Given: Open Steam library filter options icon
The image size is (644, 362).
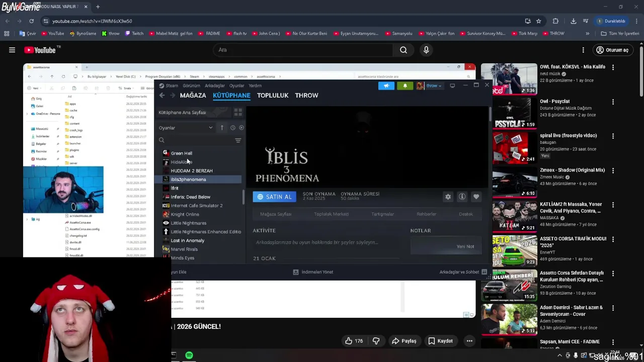Looking at the screenshot, I should point(238,140).
